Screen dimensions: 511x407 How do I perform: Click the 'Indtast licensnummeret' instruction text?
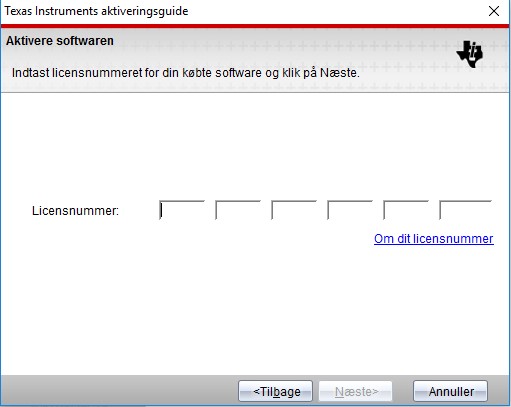coord(186,73)
